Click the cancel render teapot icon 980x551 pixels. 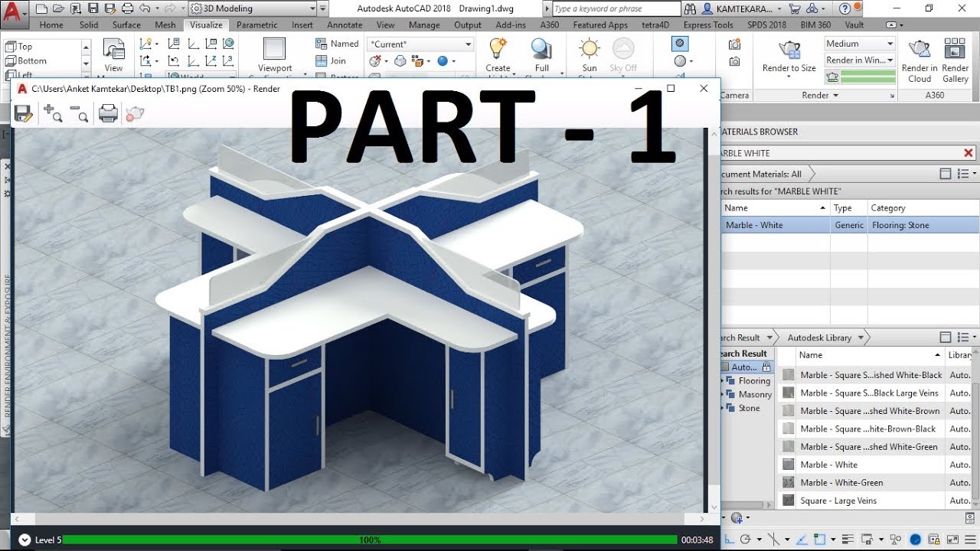[135, 113]
